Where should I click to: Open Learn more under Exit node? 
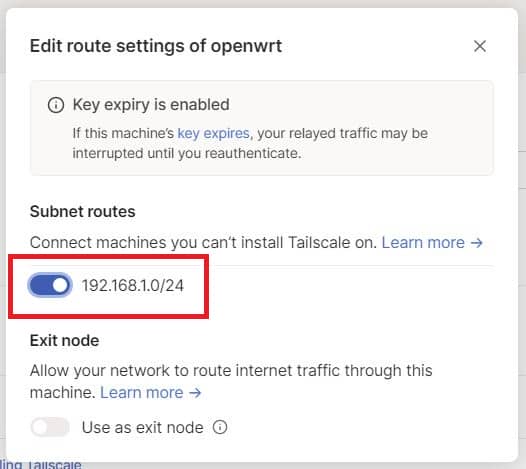coord(142,392)
